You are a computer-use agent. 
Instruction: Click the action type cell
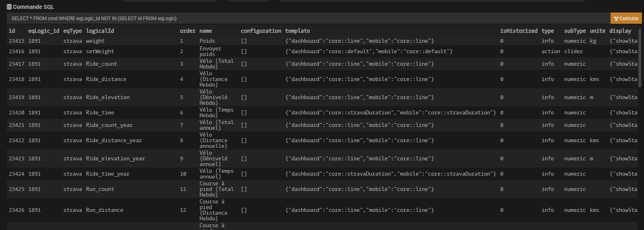[x=551, y=51]
